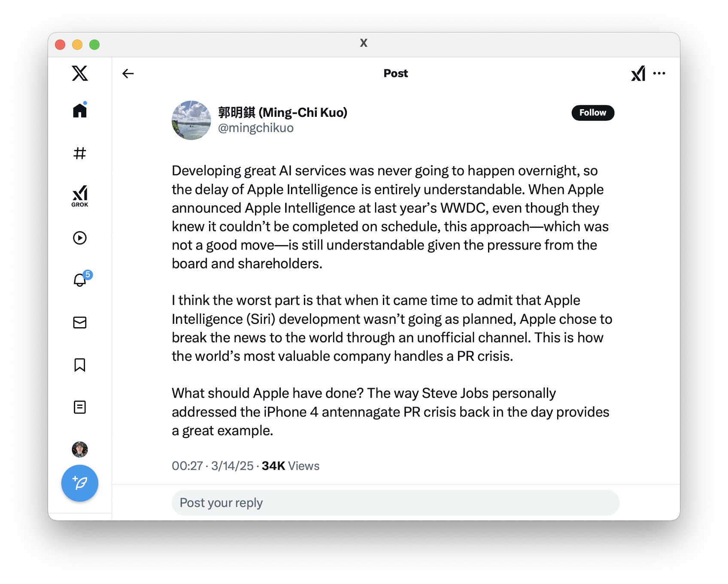Go back using the left arrow

point(128,73)
